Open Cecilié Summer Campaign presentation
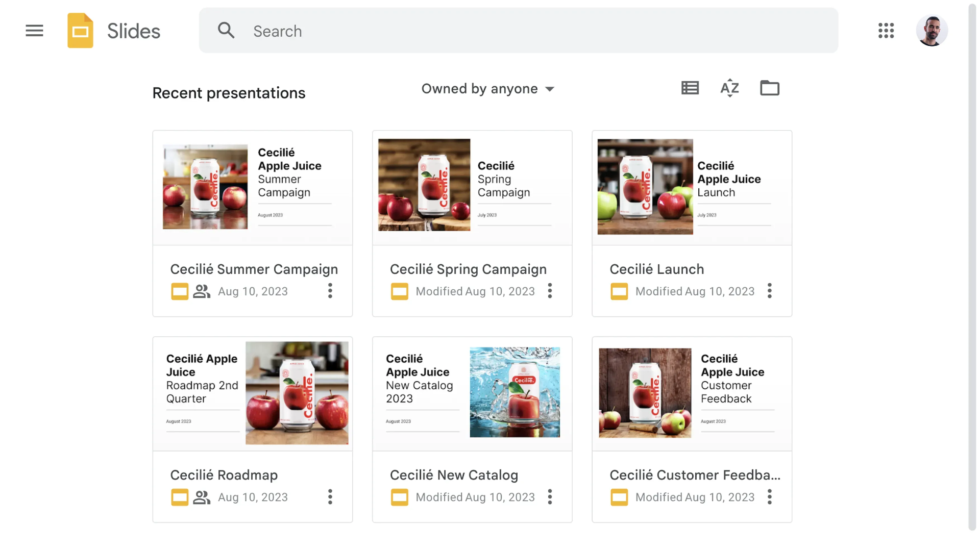This screenshot has height=551, width=980. (x=254, y=269)
